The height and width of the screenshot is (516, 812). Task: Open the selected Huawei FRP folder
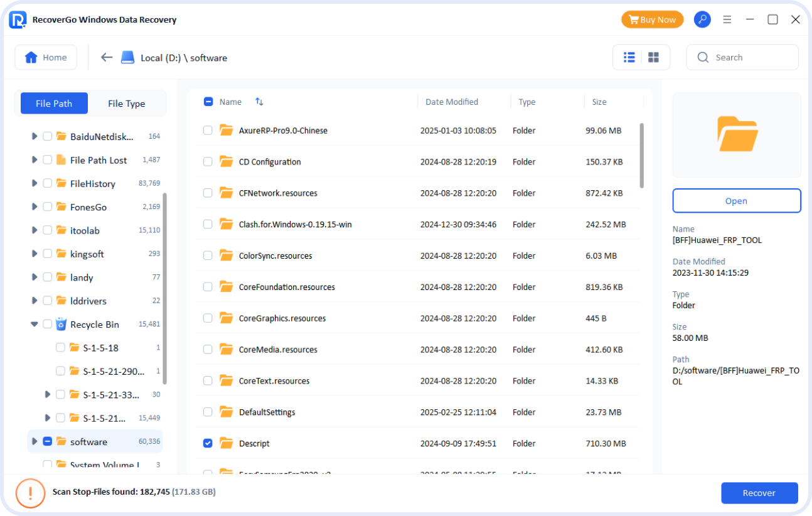[x=736, y=200]
